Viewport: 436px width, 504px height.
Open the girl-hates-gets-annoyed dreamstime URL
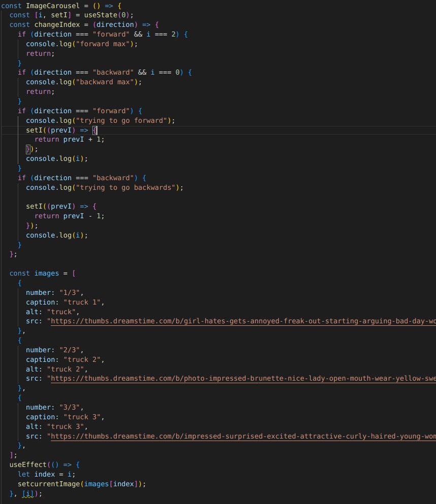244,321
